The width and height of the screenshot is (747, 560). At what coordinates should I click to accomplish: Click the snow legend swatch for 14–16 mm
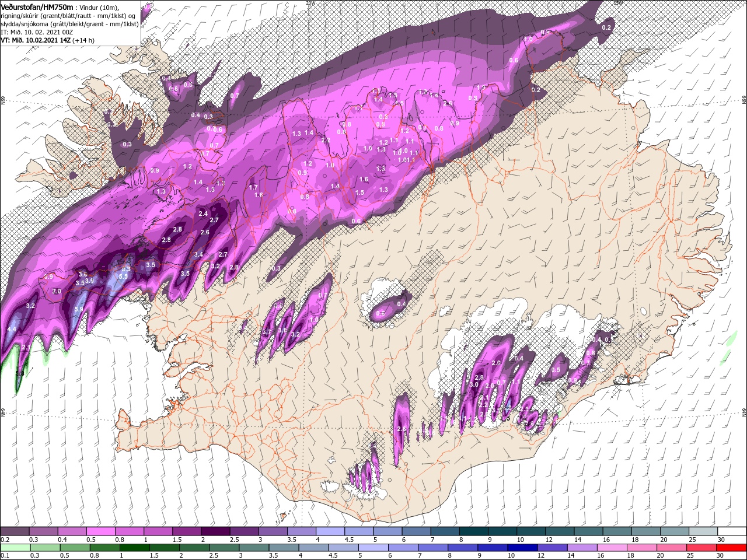point(589,531)
